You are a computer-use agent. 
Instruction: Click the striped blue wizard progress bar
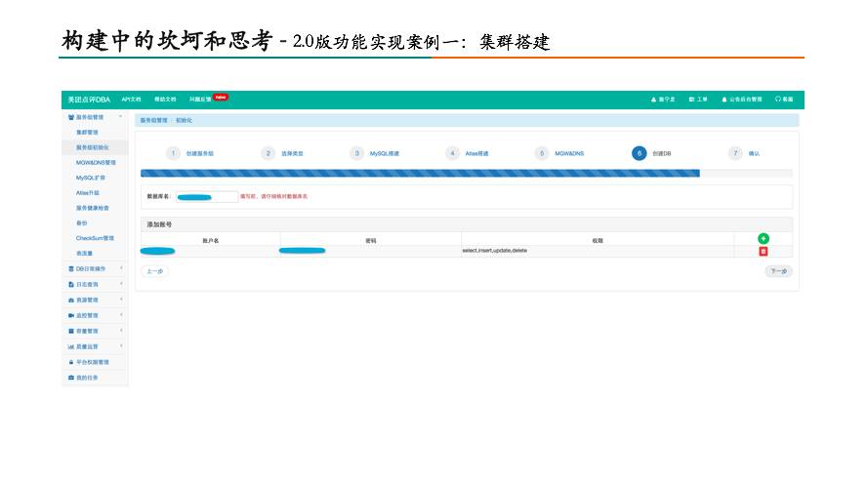coord(420,174)
